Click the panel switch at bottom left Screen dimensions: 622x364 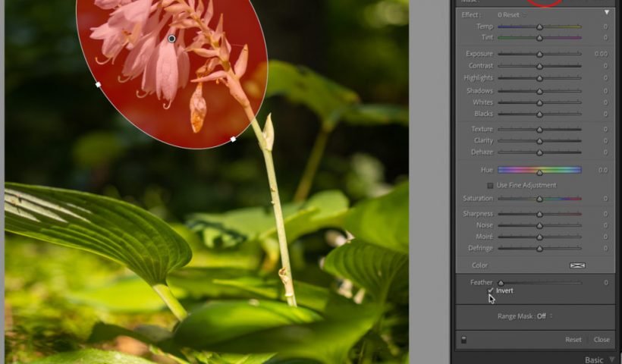point(463,340)
